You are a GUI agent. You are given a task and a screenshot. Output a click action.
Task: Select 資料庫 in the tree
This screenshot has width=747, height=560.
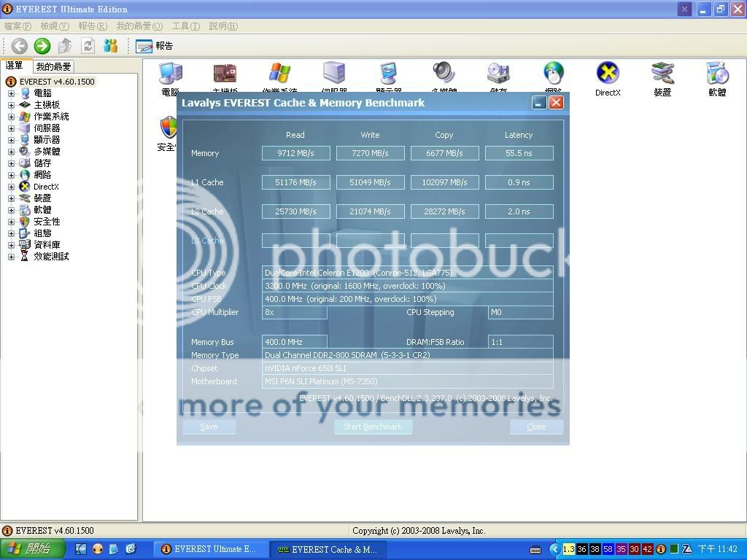pyautogui.click(x=47, y=245)
